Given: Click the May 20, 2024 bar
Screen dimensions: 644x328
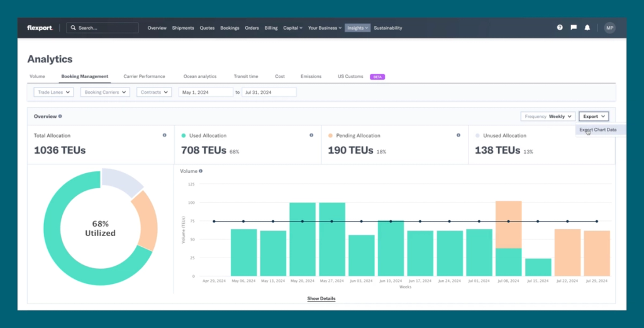Looking at the screenshot, I should (x=303, y=239).
